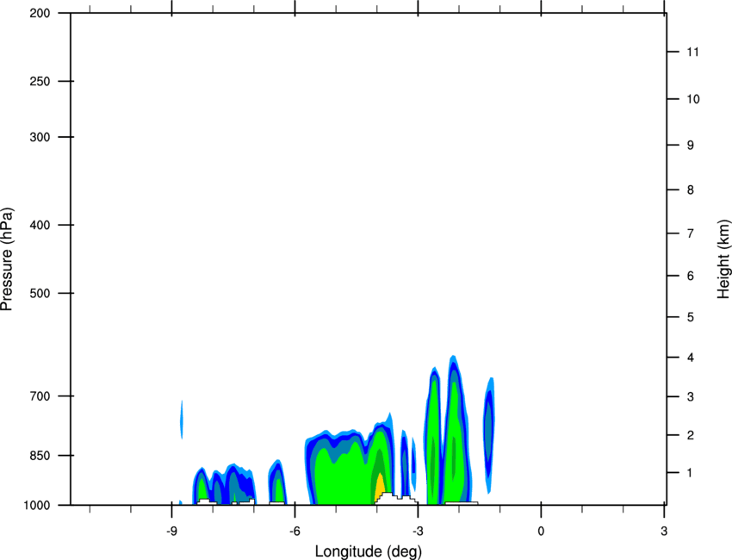Click height tick label 10
The image size is (732, 560).
point(693,99)
